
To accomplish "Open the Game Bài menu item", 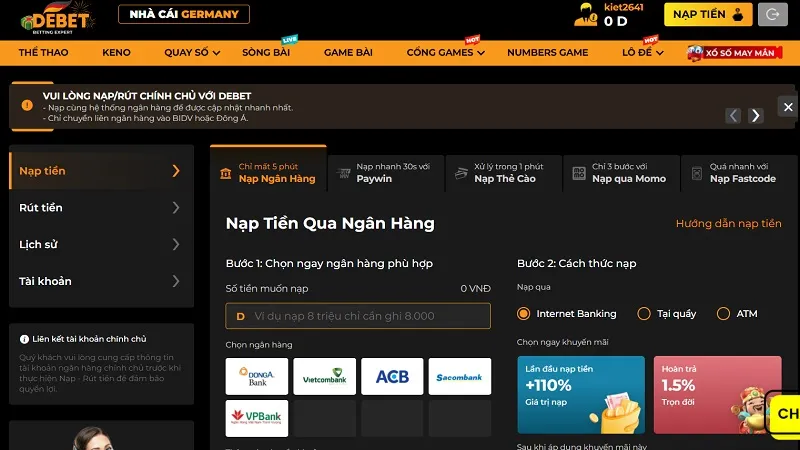I will (x=348, y=53).
